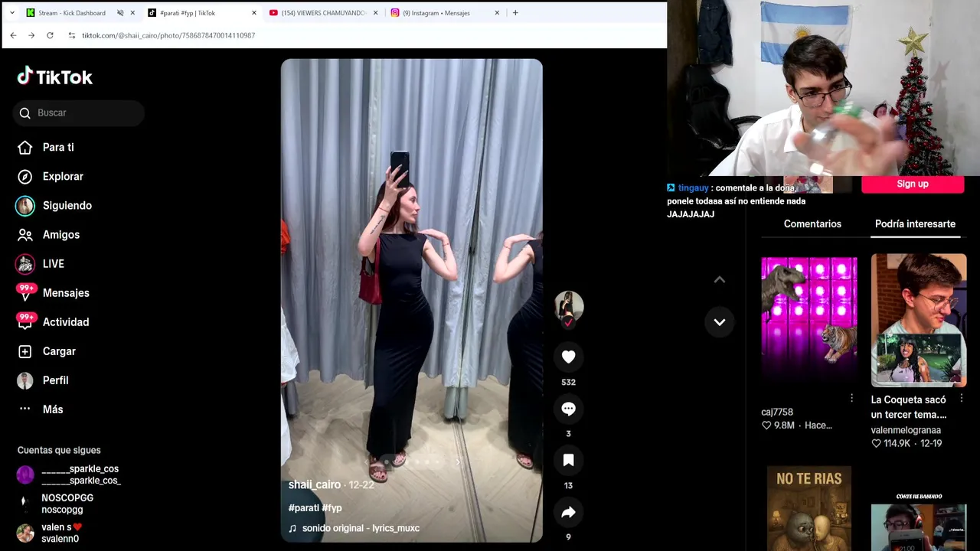The height and width of the screenshot is (551, 980).
Task: Switch to the Instagram Mensajes tab
Action: [436, 13]
